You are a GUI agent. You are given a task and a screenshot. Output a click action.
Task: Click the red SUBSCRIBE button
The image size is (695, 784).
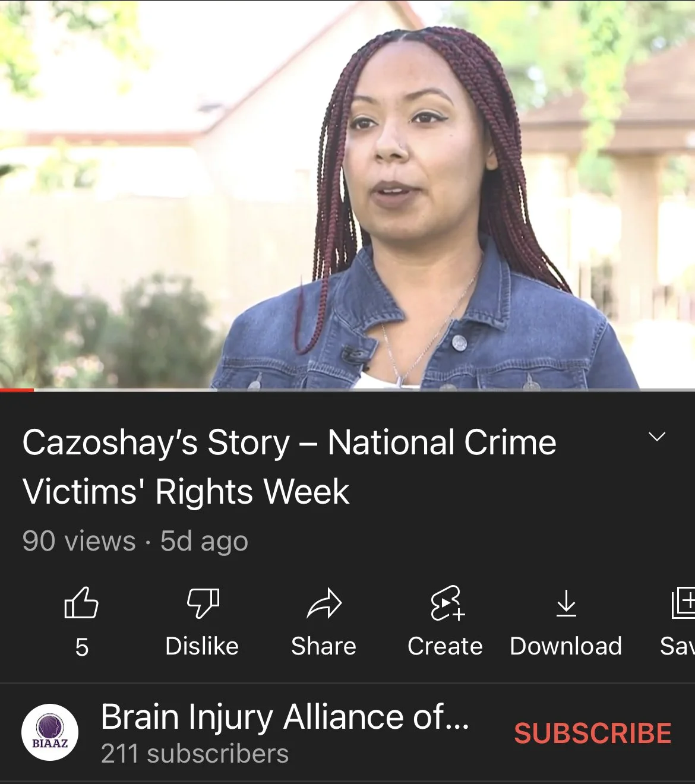click(593, 734)
